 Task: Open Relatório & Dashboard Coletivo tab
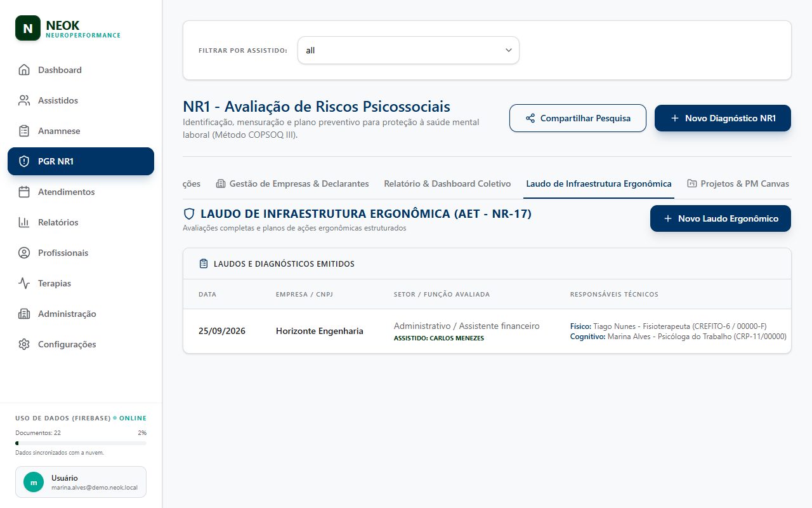[447, 184]
